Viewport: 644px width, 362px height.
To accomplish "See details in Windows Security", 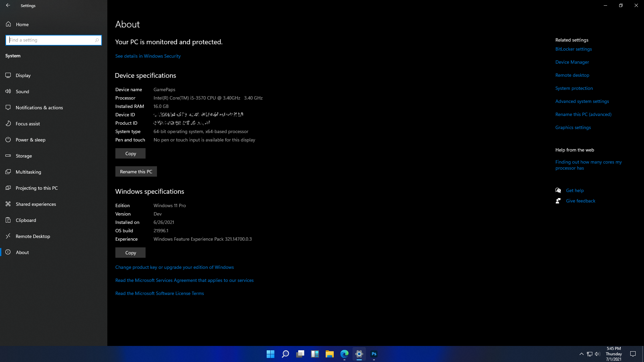I will click(x=148, y=56).
